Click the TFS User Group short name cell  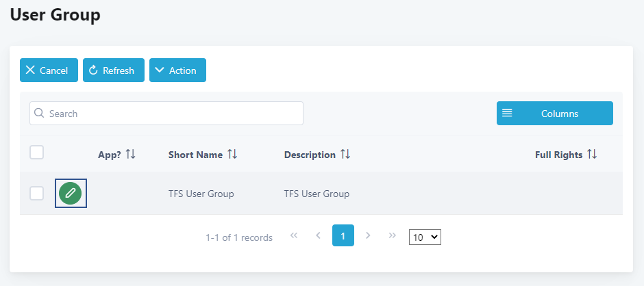pos(201,194)
